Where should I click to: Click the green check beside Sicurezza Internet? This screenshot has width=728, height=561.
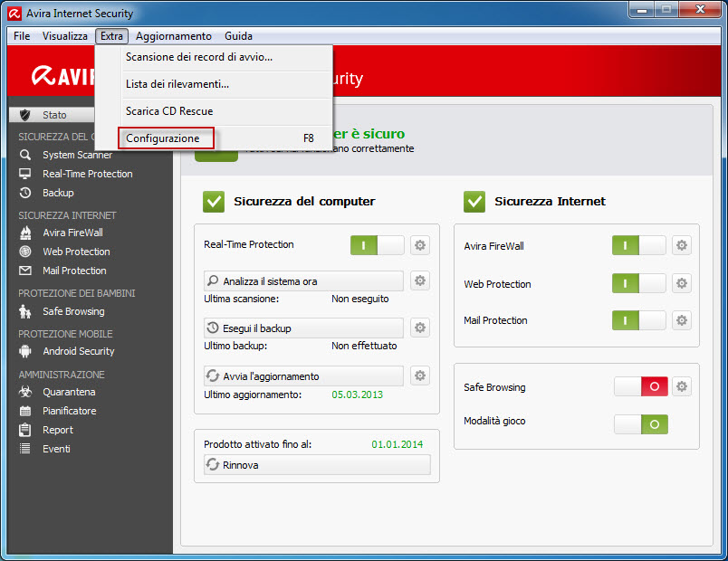[x=474, y=202]
